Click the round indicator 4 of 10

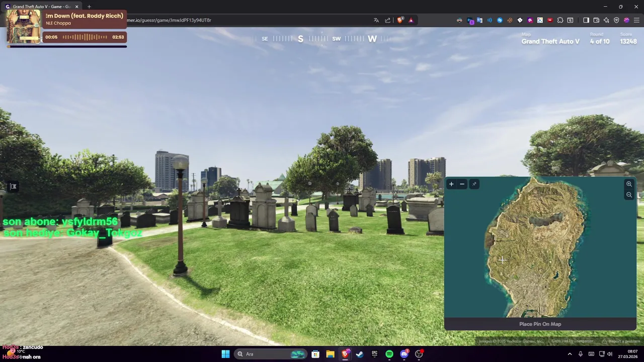coord(600,41)
